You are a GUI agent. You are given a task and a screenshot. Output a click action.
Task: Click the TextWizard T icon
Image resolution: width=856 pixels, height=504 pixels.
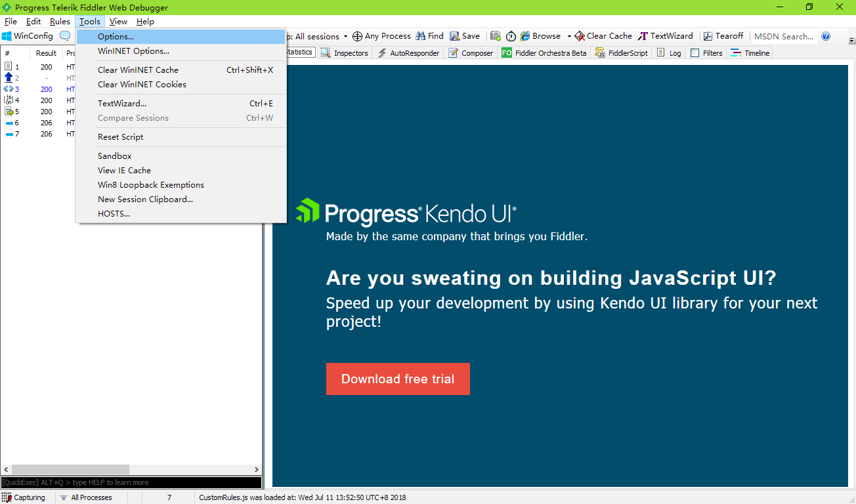click(x=643, y=36)
